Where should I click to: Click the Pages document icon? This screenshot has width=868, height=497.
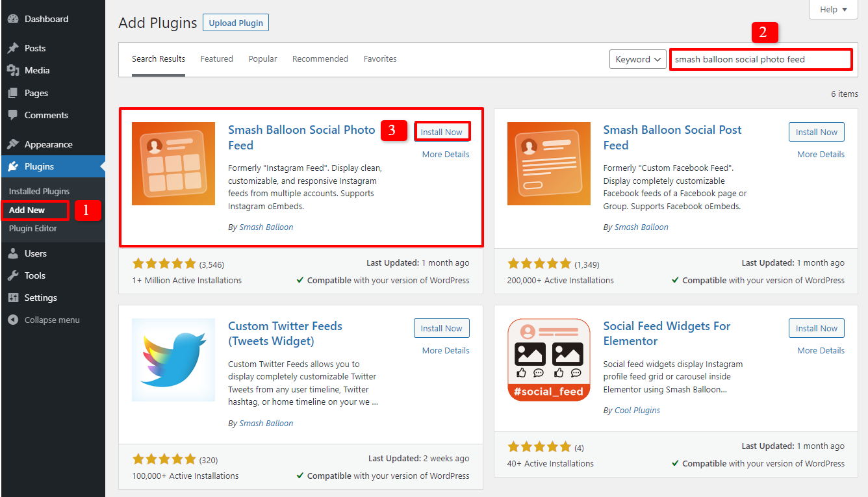click(x=13, y=93)
